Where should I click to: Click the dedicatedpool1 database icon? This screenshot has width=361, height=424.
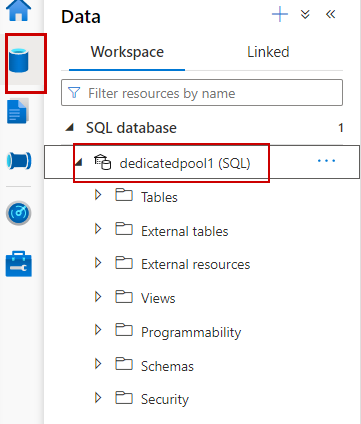(x=102, y=163)
